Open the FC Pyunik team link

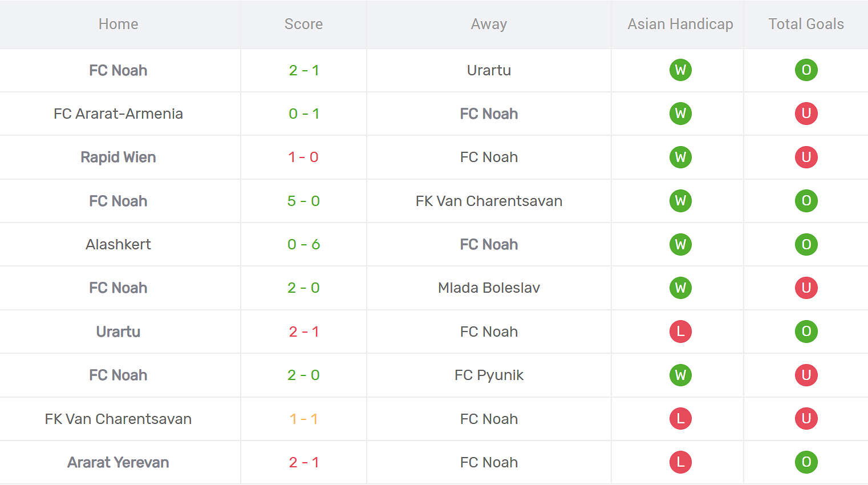click(489, 375)
